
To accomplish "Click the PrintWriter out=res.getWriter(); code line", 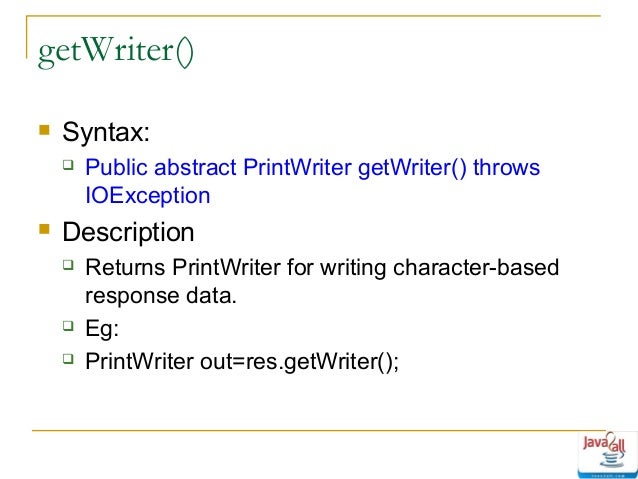I will (x=242, y=360).
